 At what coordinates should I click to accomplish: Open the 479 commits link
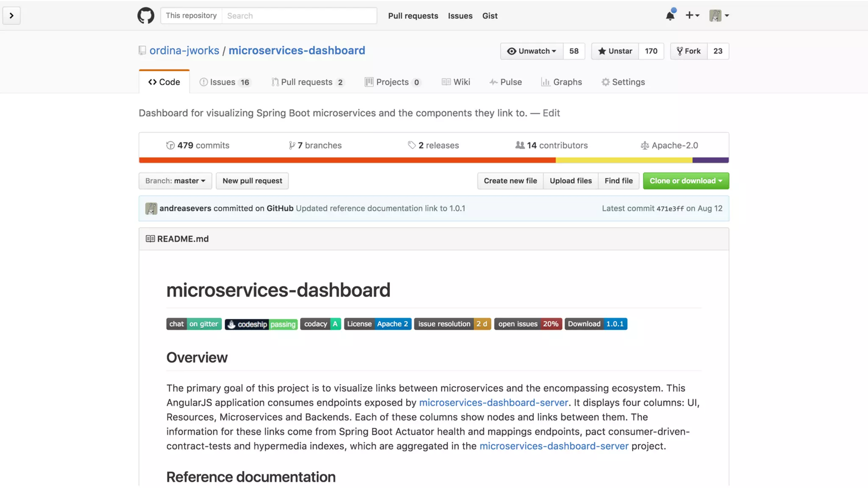coord(198,145)
